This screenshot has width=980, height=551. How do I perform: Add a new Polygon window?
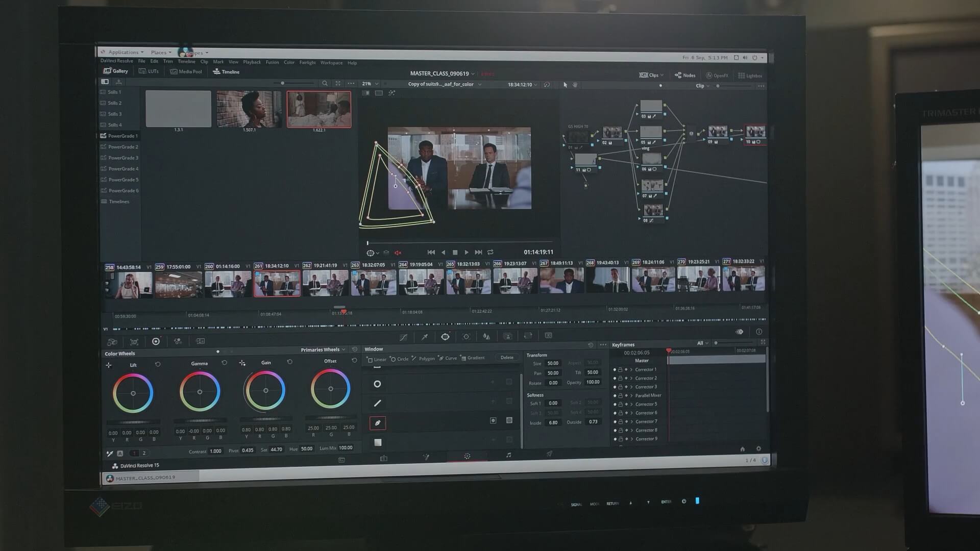[x=423, y=358]
